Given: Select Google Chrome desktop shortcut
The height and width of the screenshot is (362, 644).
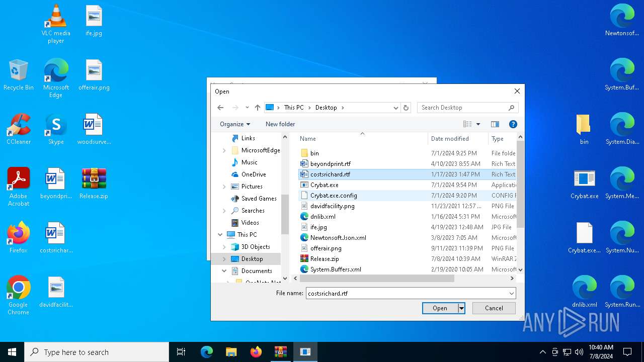Looking at the screenshot, I should (19, 295).
